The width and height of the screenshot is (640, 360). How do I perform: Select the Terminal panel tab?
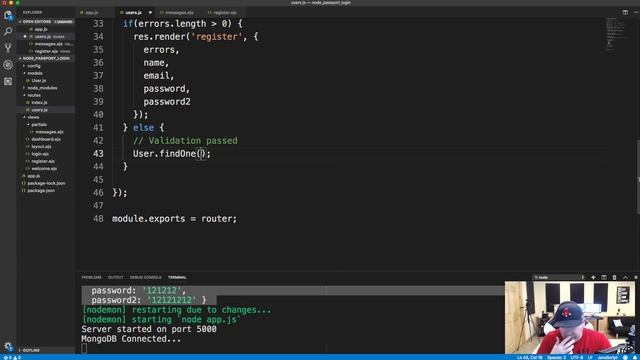click(x=177, y=277)
